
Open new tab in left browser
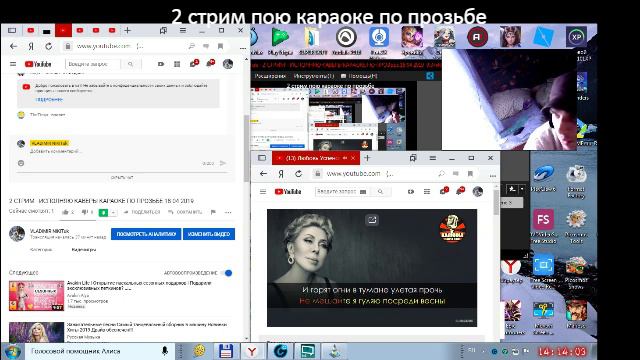[x=127, y=31]
